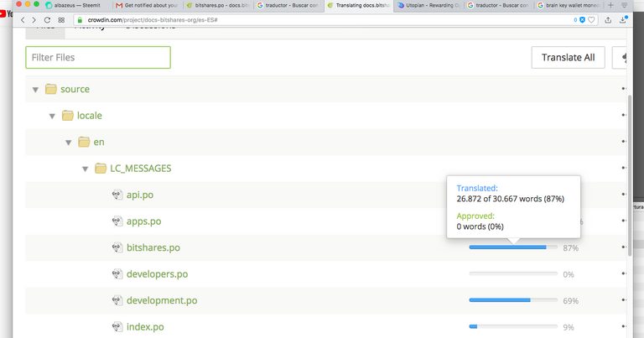Open the tab list menu icon
Image resolution: width=644 pixels, height=338 pixels.
(x=624, y=5)
